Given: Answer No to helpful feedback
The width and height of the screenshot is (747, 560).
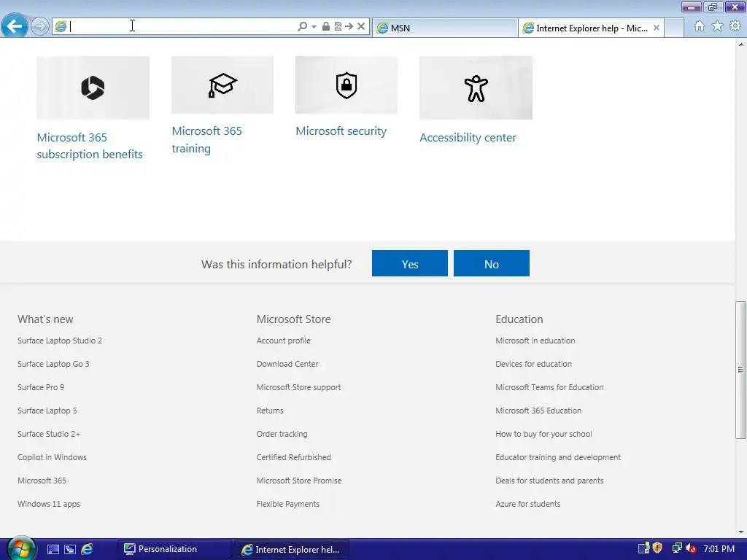Looking at the screenshot, I should tap(492, 263).
